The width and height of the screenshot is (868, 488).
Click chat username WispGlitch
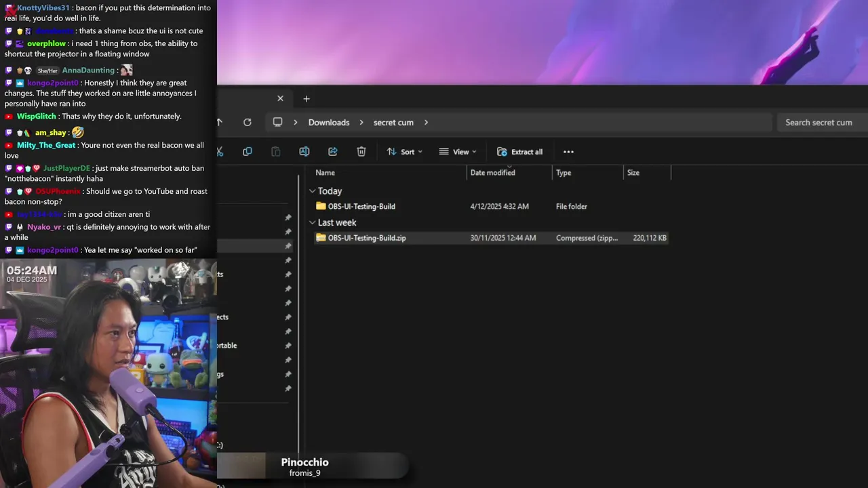(x=37, y=117)
